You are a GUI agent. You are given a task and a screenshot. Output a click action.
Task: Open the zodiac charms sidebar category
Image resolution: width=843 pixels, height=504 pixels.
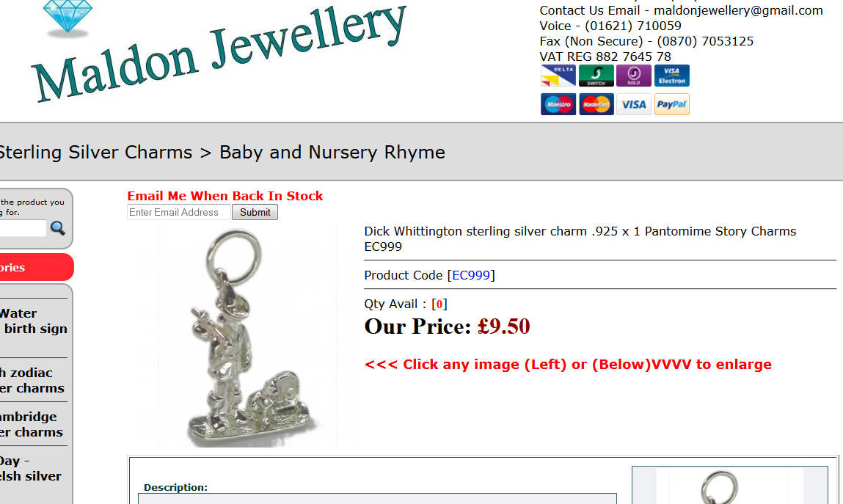pos(33,381)
